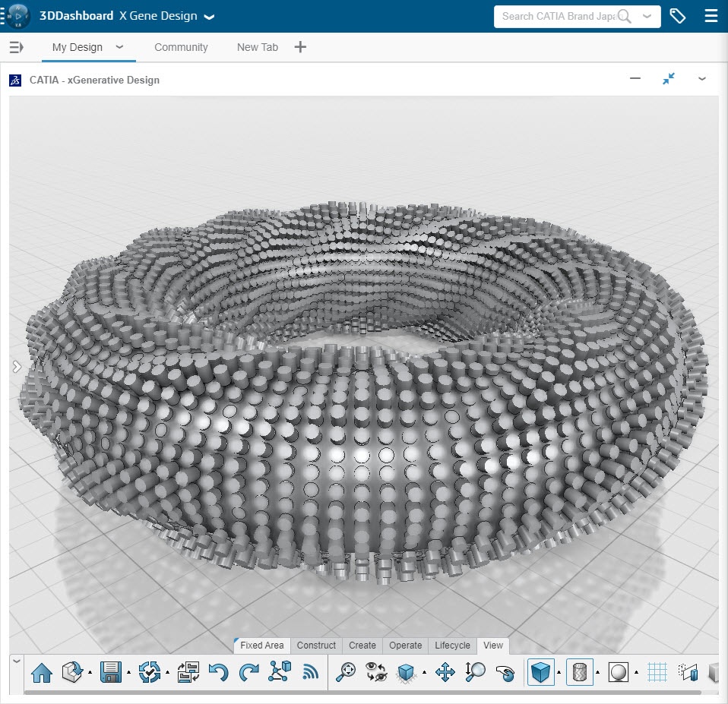The height and width of the screenshot is (704, 728).
Task: Click the cube view orientation icon
Action: click(x=407, y=672)
